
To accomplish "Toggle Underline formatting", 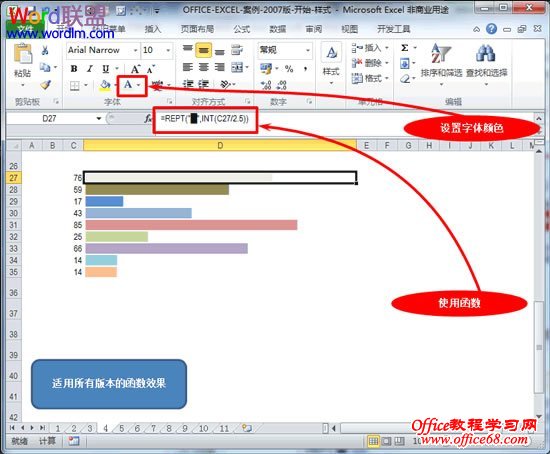I will (x=106, y=69).
